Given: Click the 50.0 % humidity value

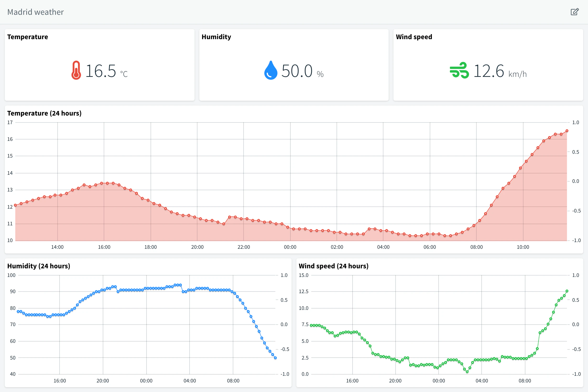Looking at the screenshot, I should (x=302, y=71).
